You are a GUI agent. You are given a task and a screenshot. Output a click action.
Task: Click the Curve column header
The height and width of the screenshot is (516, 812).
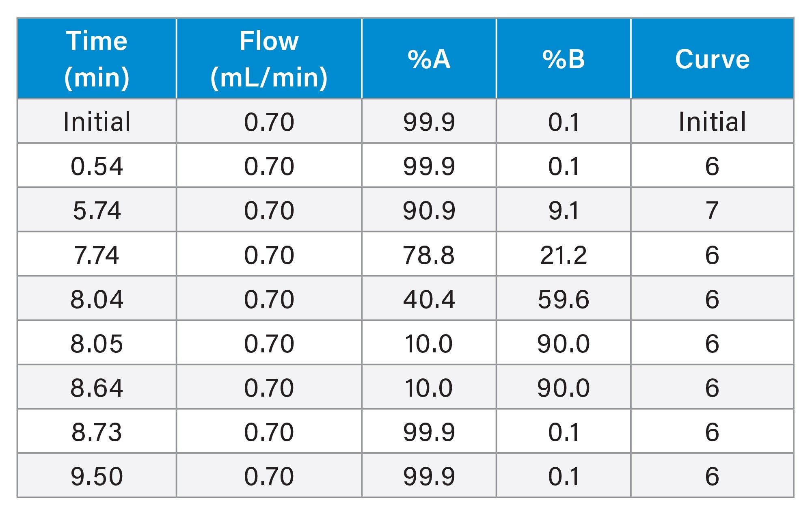[712, 59]
